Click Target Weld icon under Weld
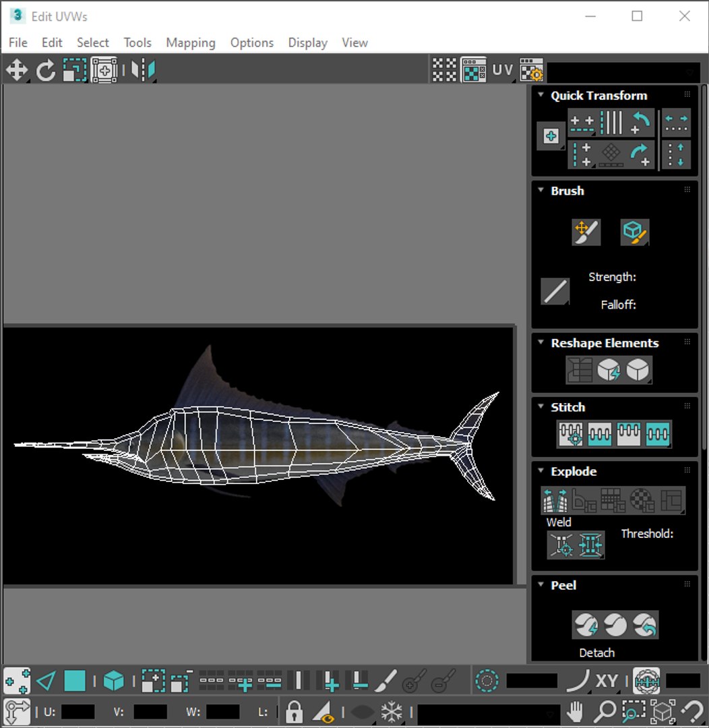 point(561,545)
